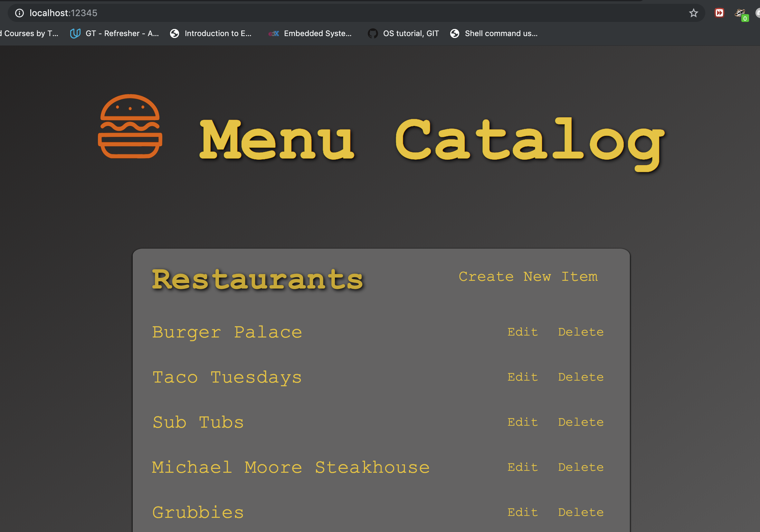Click the burger logo icon
Screen dimensions: 760x532
coord(129,127)
